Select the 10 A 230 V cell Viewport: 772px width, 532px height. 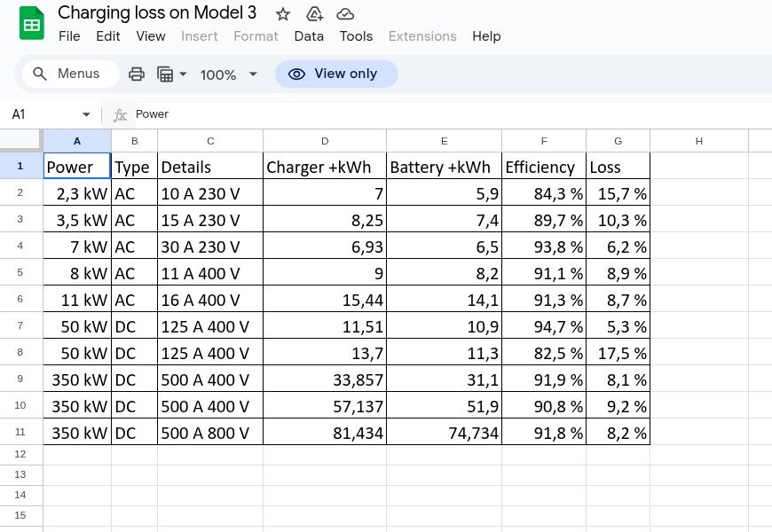pyautogui.click(x=210, y=192)
